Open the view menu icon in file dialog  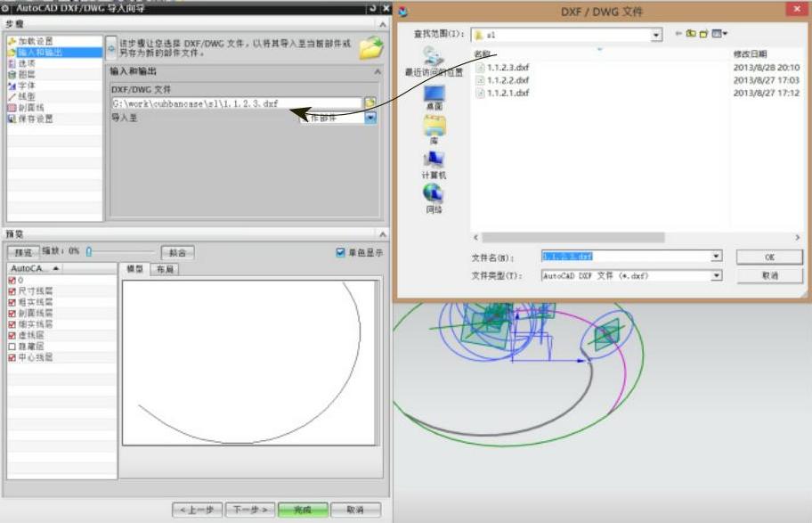(719, 34)
